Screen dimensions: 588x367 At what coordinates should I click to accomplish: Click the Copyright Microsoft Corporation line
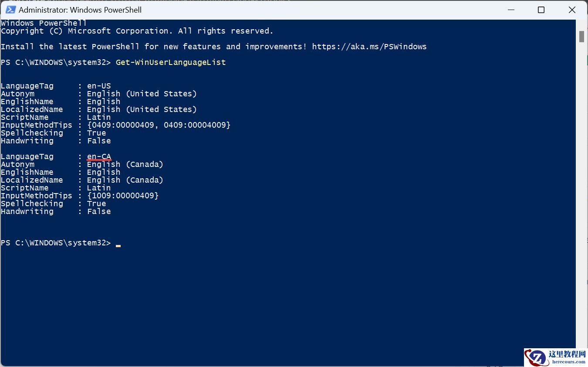pyautogui.click(x=137, y=31)
